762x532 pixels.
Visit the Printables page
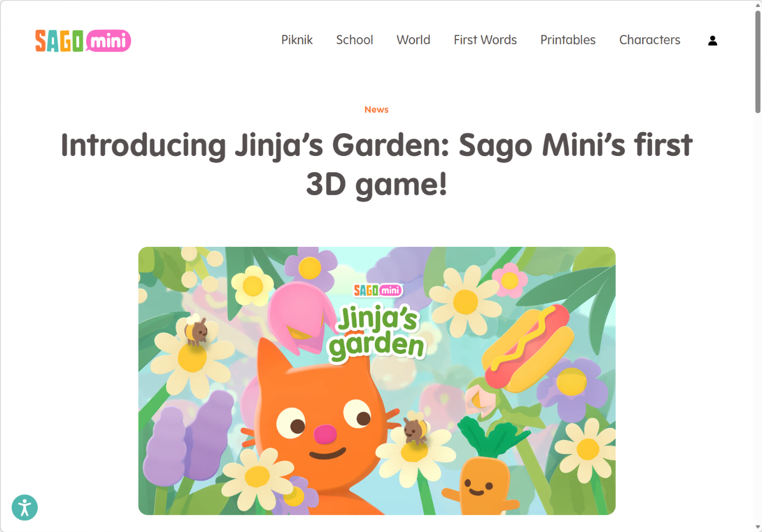[568, 40]
